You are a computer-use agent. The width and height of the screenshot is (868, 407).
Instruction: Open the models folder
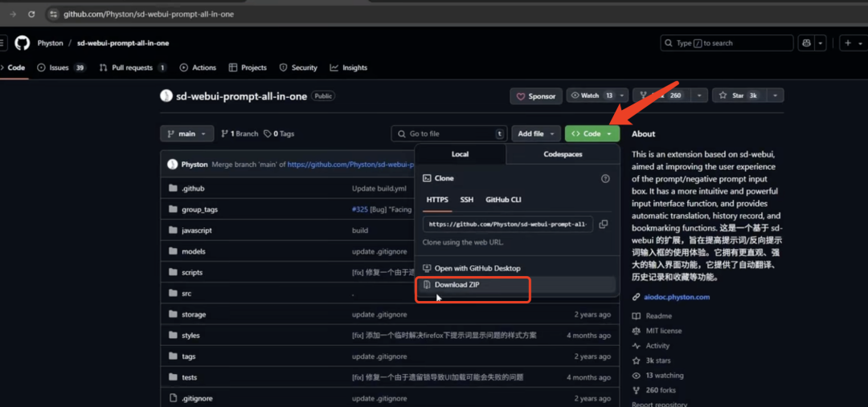point(194,251)
